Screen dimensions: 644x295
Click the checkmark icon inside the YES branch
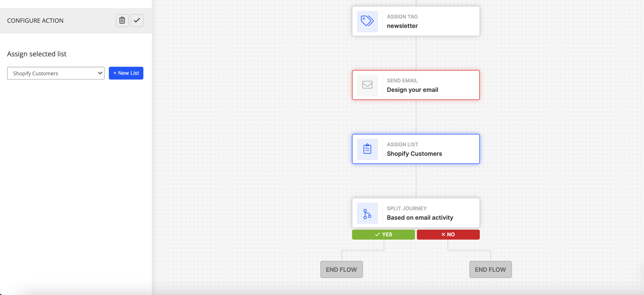pos(377,234)
